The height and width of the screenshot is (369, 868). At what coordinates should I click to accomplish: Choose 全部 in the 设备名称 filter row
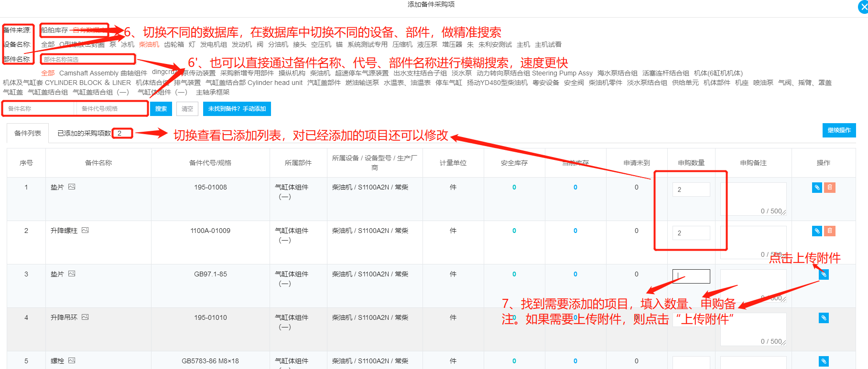click(x=48, y=44)
